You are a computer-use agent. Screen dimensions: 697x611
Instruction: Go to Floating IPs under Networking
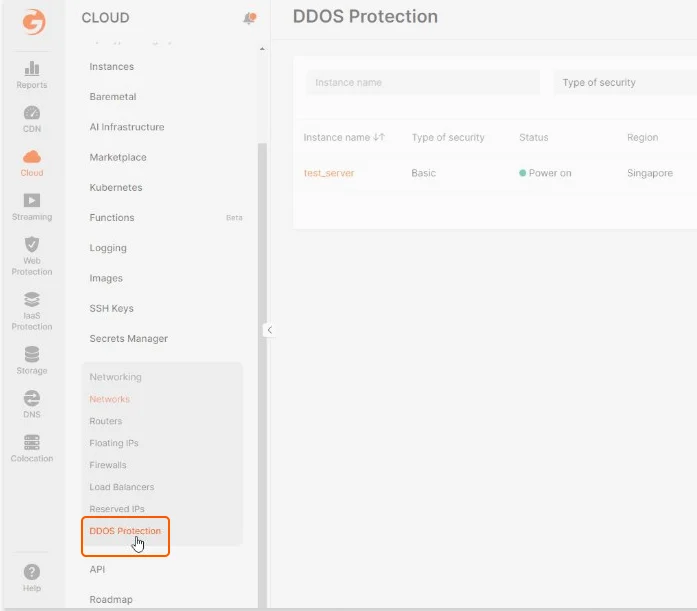pyautogui.click(x=114, y=443)
